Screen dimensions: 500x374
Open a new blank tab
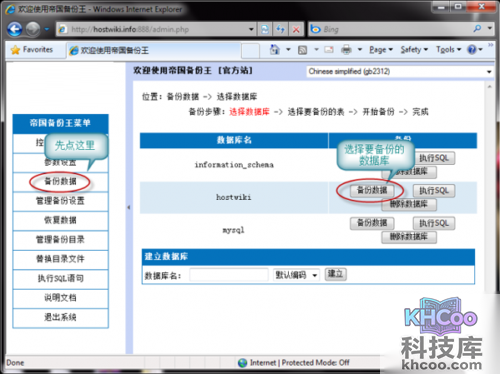250,51
